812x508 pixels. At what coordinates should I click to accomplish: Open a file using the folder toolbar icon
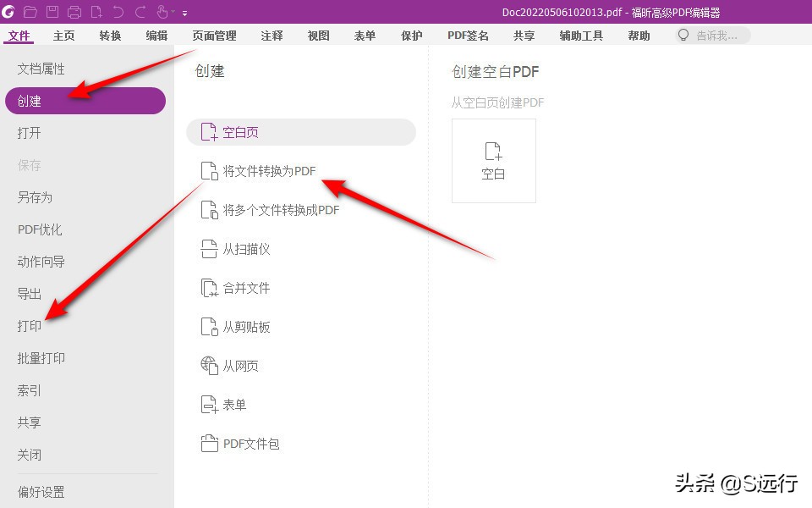coord(30,11)
